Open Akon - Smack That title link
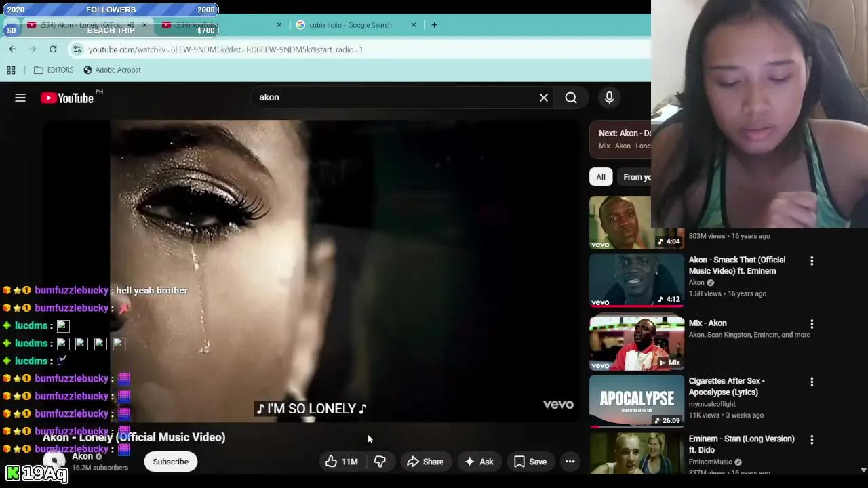868x488 pixels. [x=737, y=266]
